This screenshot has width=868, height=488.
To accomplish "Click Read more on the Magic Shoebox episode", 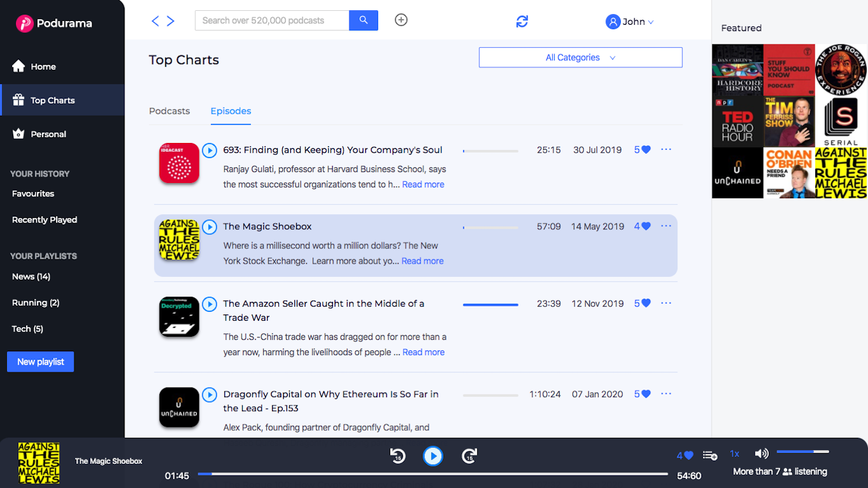I will (423, 261).
